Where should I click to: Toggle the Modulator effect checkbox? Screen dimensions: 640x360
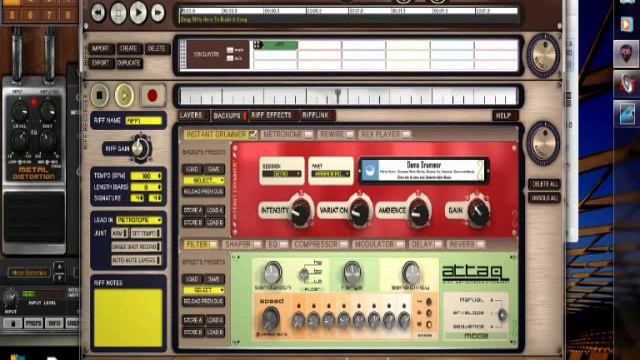pos(400,244)
